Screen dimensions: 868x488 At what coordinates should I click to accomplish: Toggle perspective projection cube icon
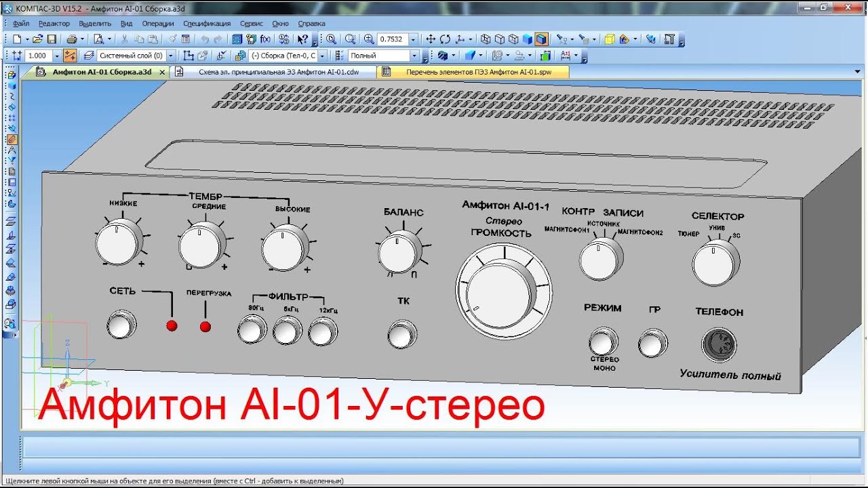609,39
